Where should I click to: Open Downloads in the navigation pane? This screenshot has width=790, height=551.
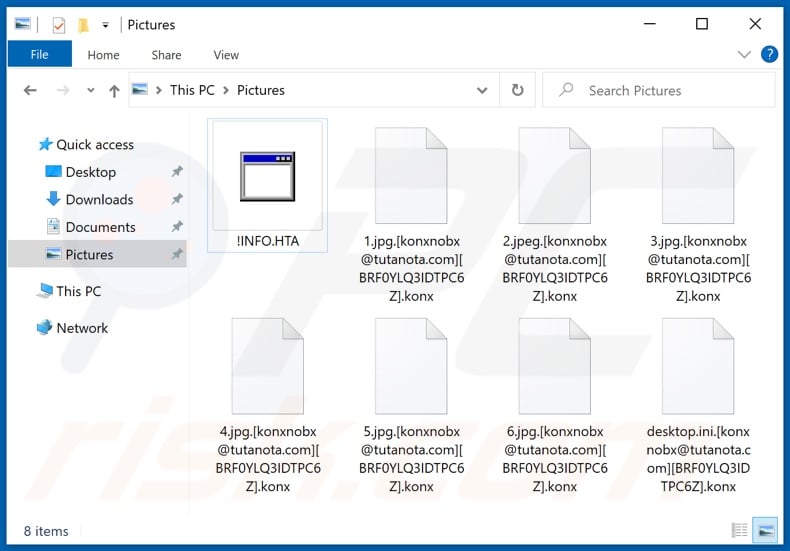(98, 199)
